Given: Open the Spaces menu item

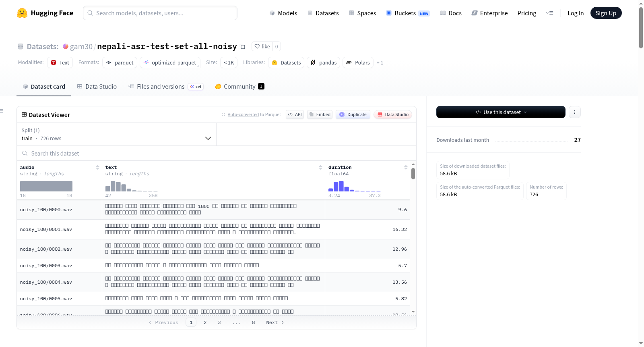Looking at the screenshot, I should click(362, 13).
